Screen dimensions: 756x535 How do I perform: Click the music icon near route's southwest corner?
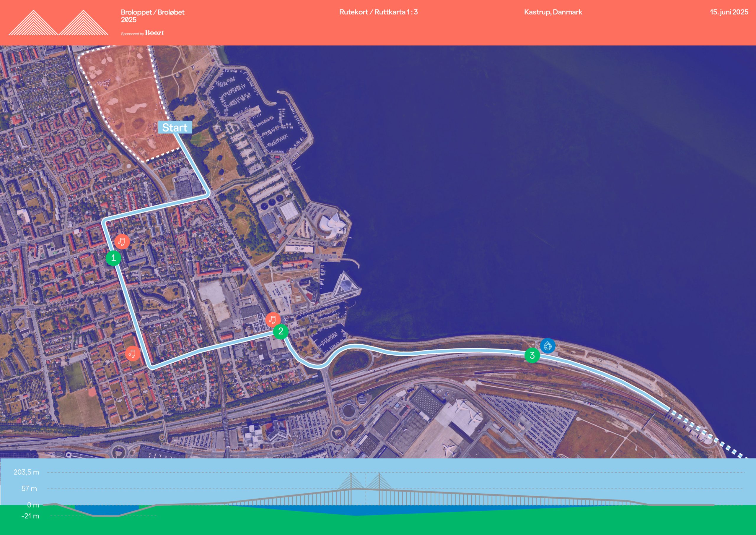click(132, 354)
